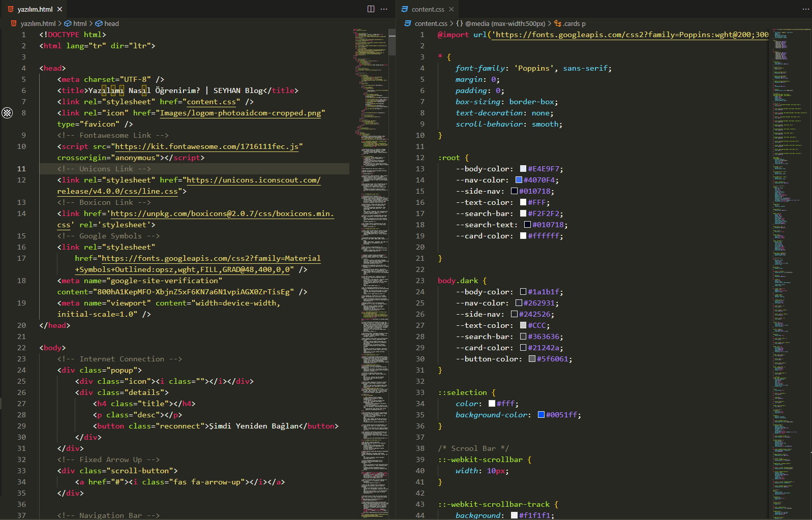Click the #0051ff background-color swatch
This screenshot has width=812, height=520.
tap(541, 415)
